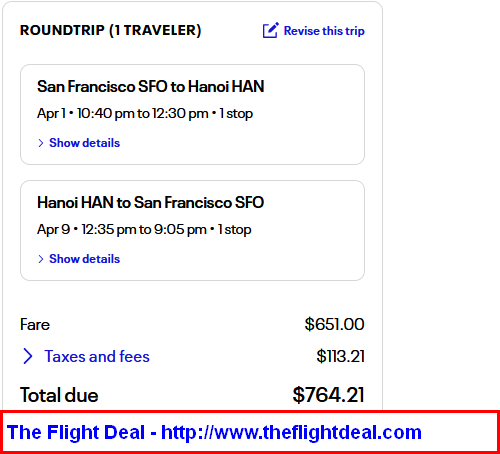Click The Flight Deal watermark name
The width and height of the screenshot is (500, 454).
pos(76,432)
